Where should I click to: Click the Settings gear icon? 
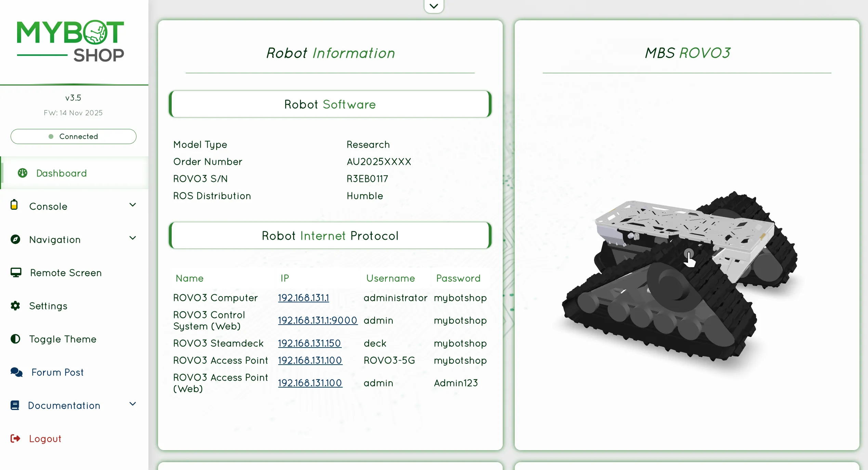[x=15, y=305]
